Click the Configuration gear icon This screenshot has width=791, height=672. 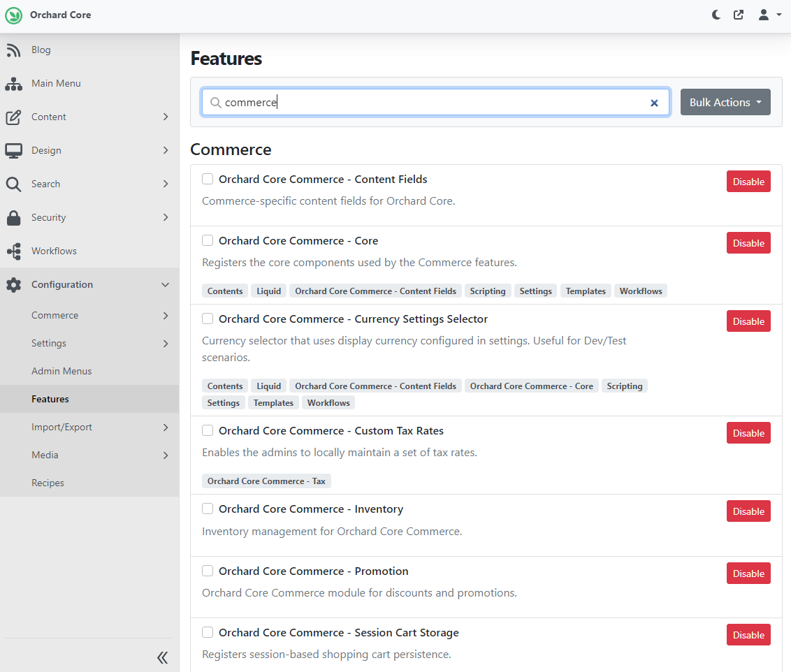tap(13, 285)
